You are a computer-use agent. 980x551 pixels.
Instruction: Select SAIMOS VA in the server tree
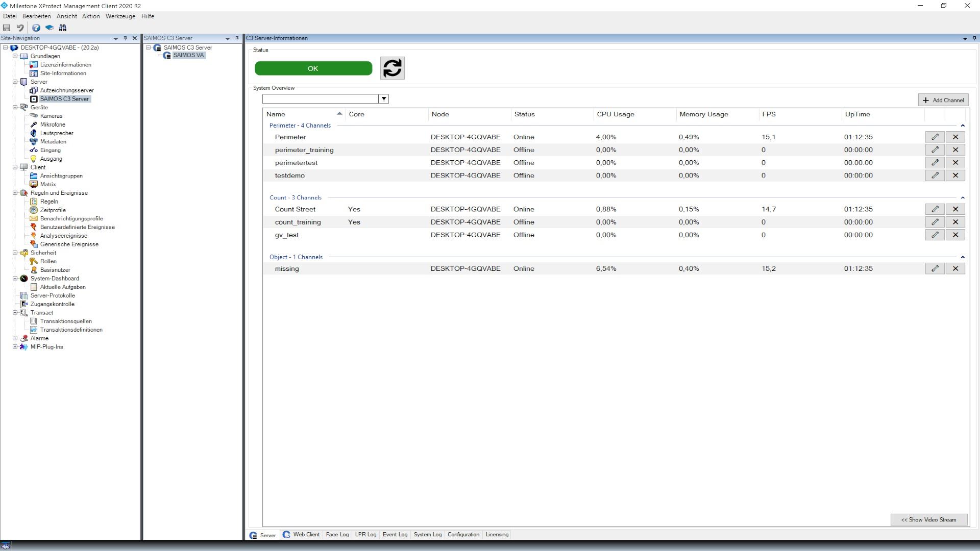(188, 56)
